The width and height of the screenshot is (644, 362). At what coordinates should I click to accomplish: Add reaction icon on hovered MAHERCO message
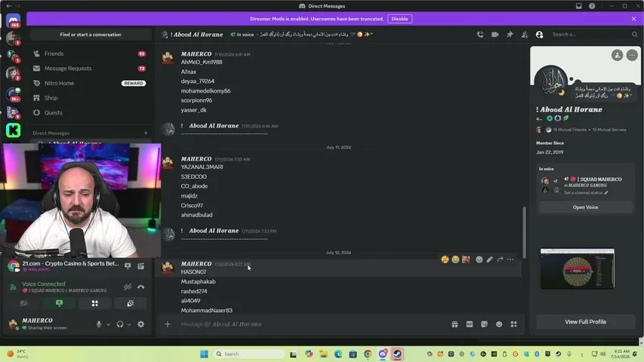[479, 259]
